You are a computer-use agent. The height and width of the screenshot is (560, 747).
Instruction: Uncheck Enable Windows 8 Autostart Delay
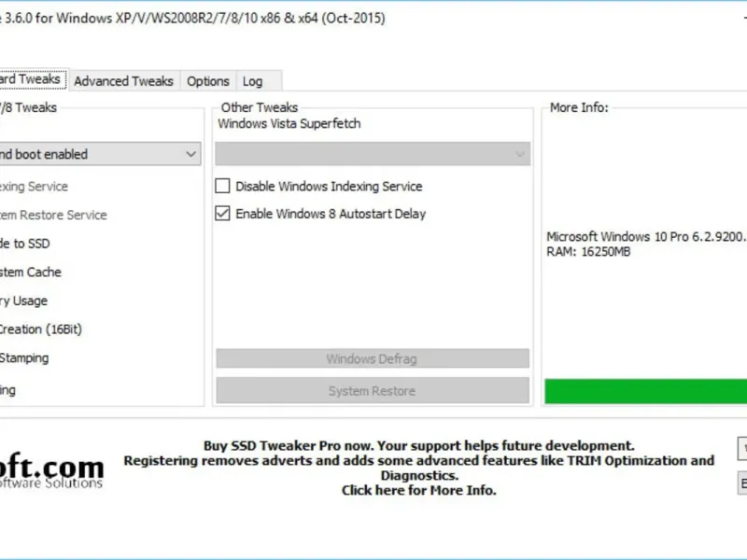click(222, 214)
